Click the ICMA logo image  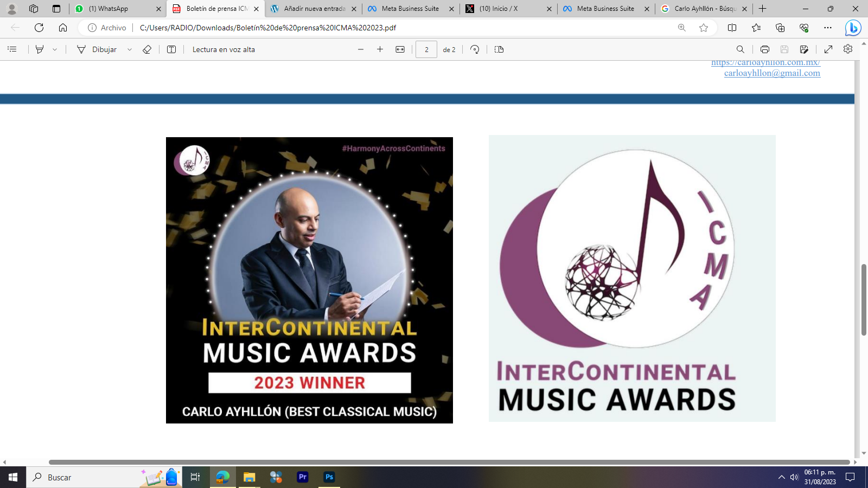[x=632, y=278]
